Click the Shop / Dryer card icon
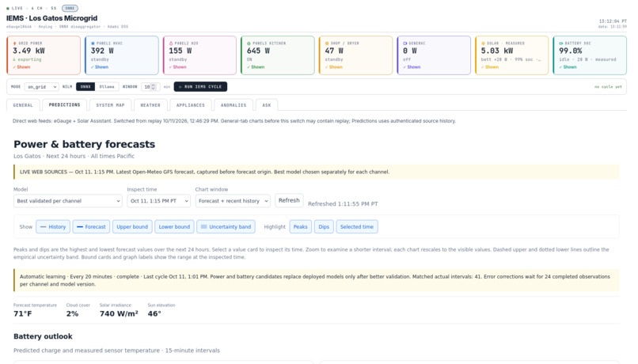The height and width of the screenshot is (364, 638). (327, 43)
